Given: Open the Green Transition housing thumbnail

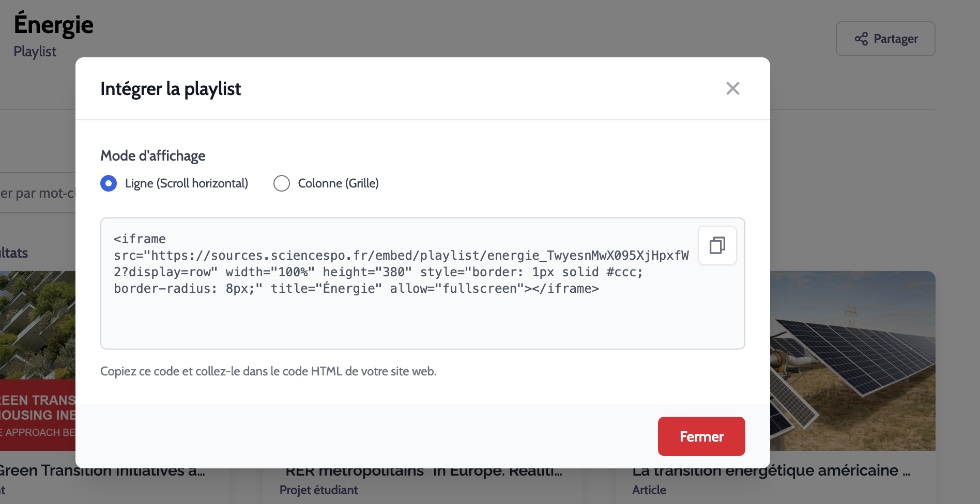Looking at the screenshot, I should tap(37, 361).
